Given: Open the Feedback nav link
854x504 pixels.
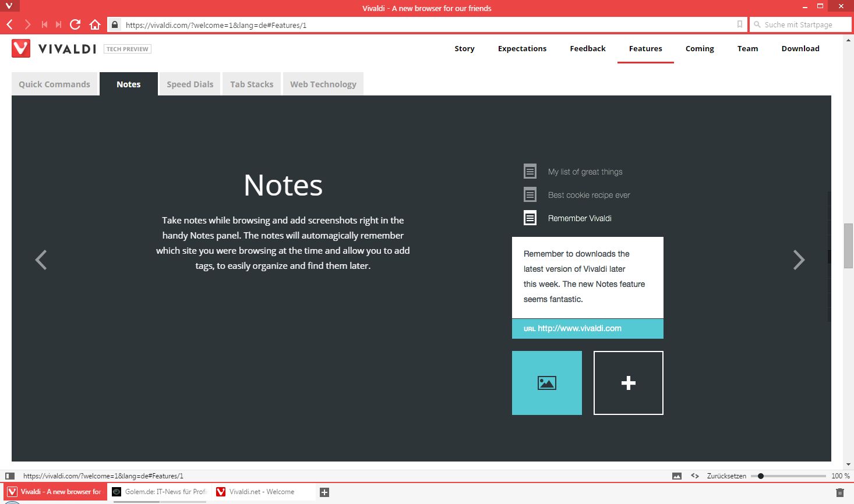Looking at the screenshot, I should tap(588, 48).
